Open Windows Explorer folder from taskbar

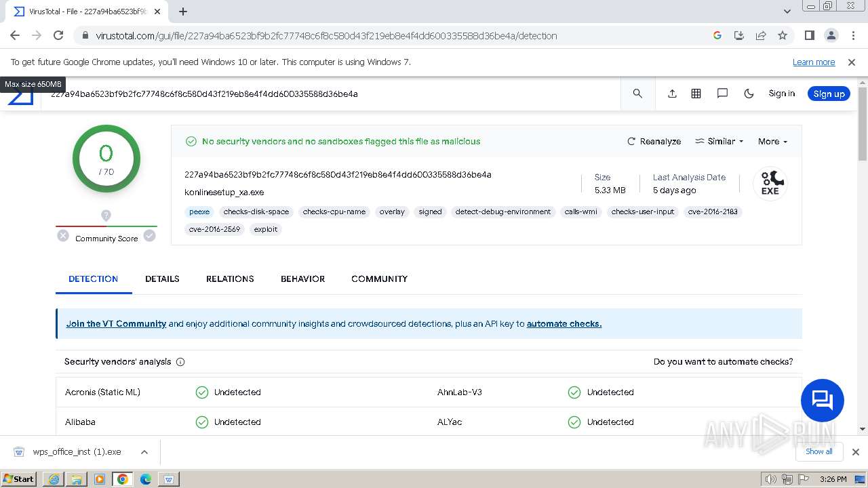tap(77, 479)
